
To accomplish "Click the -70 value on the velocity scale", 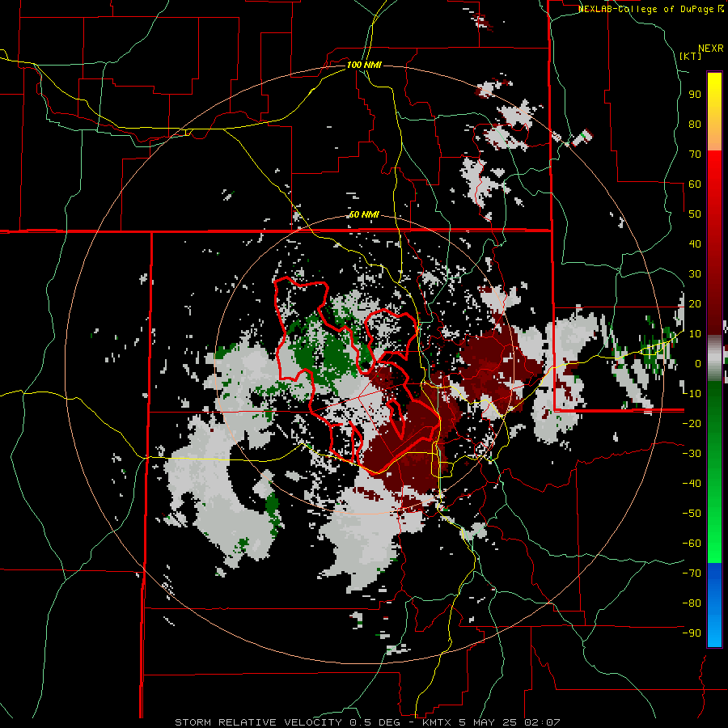I will coord(692,573).
